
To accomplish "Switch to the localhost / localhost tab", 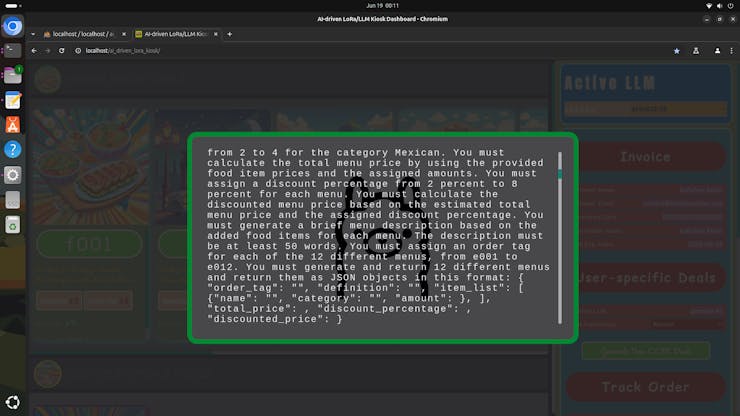I will tap(84, 34).
